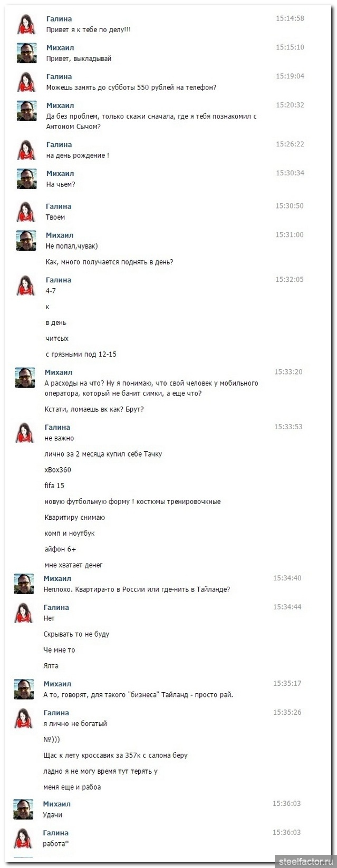Open Михаил's avatar beside 'Не попал,чувак)'
This screenshot has width=337, height=868.
tap(26, 241)
